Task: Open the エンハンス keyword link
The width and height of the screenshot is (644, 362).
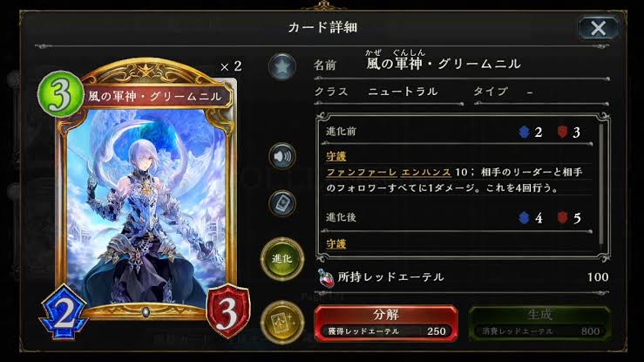Action: [426, 172]
